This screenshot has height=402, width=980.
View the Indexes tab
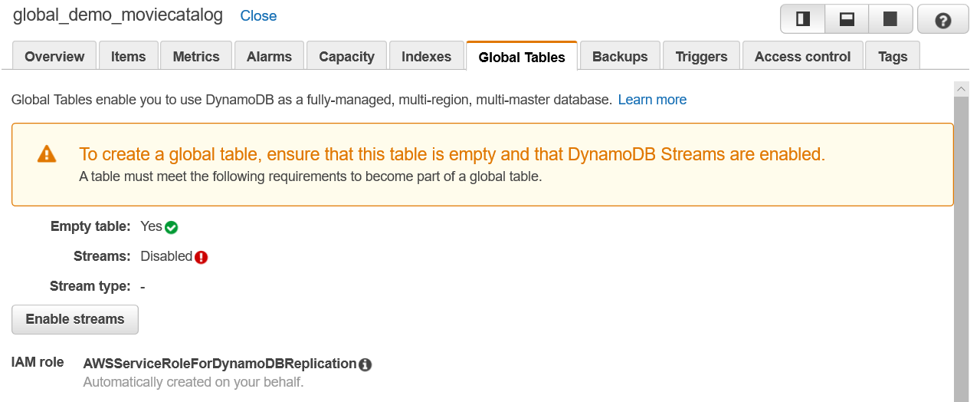(x=426, y=57)
